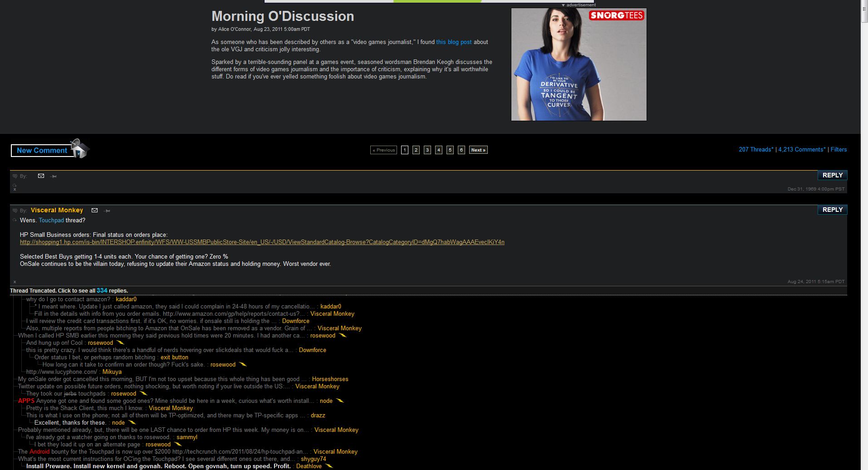Open reply 'why do I go to contact amazon?'
The image size is (868, 470).
click(69, 299)
